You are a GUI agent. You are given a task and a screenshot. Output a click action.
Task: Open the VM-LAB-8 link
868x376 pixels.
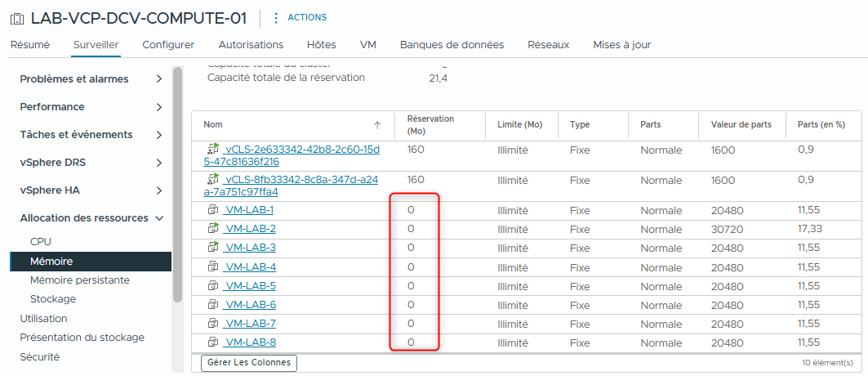click(x=249, y=342)
